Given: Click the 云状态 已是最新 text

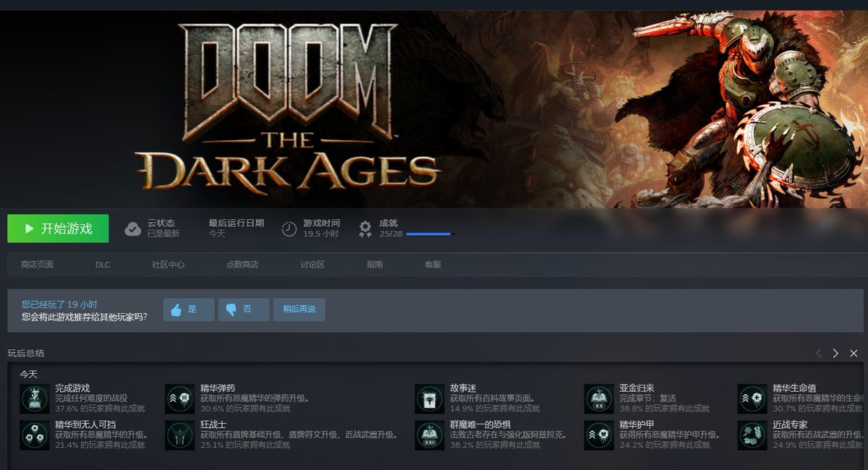Looking at the screenshot, I should [163, 228].
